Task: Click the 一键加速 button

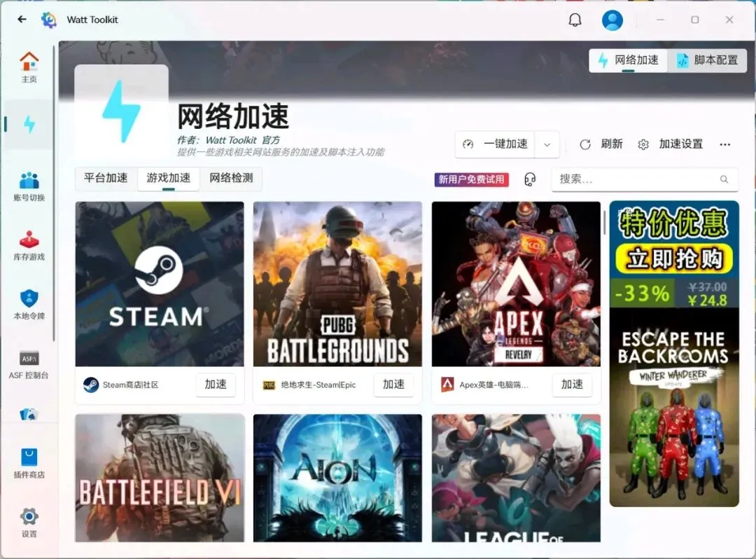Action: [x=495, y=144]
